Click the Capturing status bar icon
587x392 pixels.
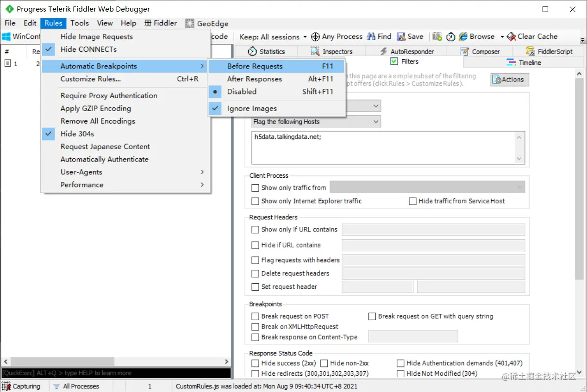[x=6, y=386]
